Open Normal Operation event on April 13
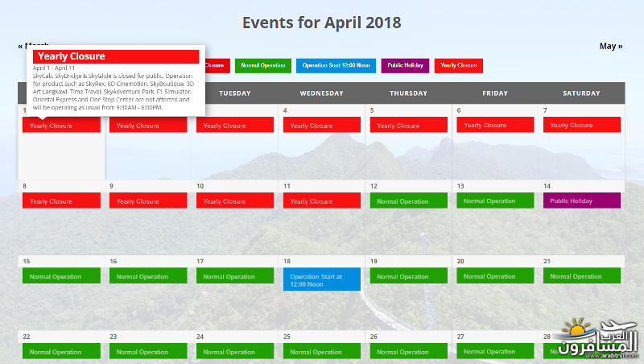The image size is (644, 364). coord(495,201)
